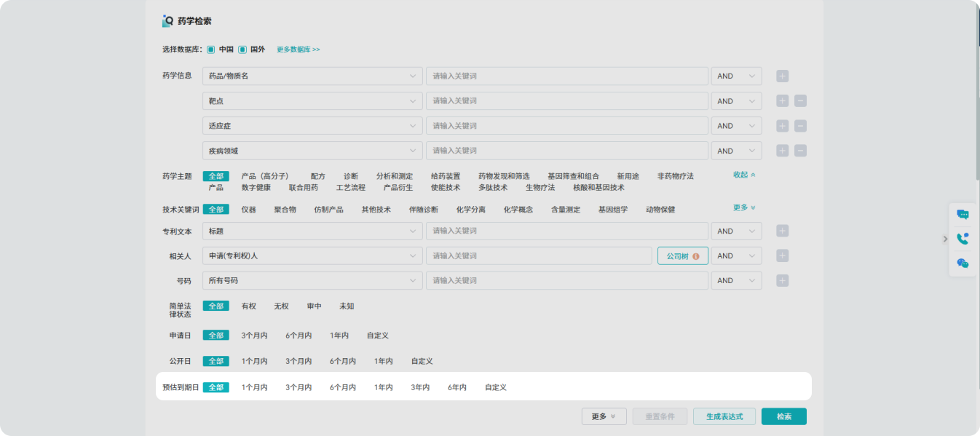Select 化学分离 technical keyword
Image resolution: width=980 pixels, height=436 pixels.
[471, 210]
